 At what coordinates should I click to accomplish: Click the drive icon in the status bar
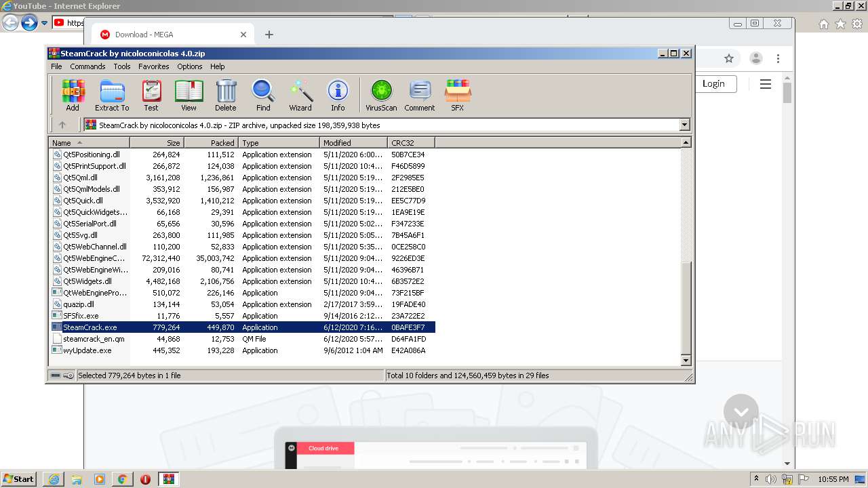tap(56, 375)
